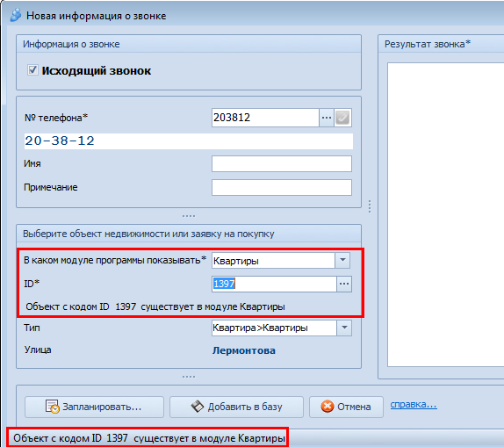The image size is (504, 447).
Task: Click the Добавить в базу button
Action: (x=236, y=407)
